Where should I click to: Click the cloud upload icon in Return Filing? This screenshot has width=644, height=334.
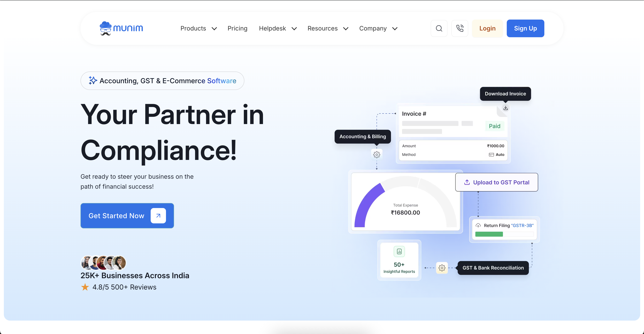478,225
